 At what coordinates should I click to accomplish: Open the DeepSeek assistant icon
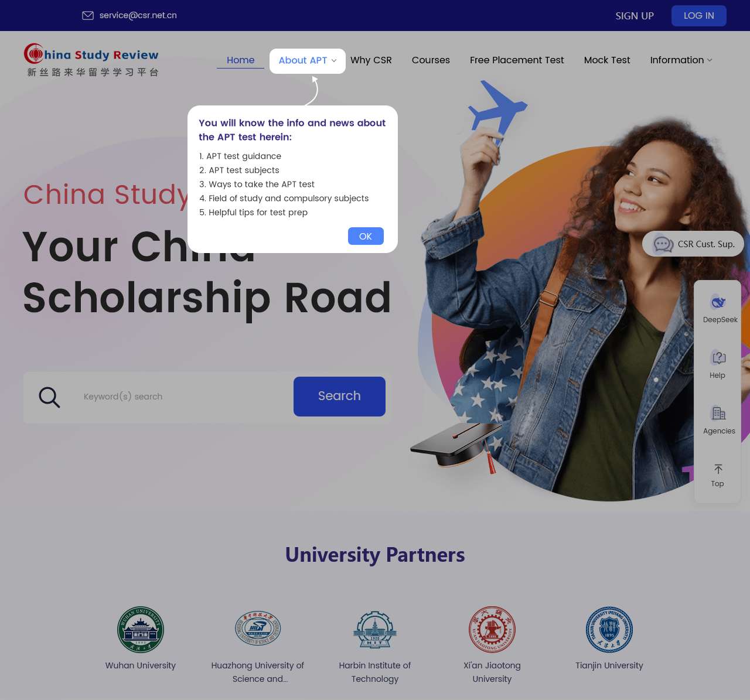pos(718,302)
